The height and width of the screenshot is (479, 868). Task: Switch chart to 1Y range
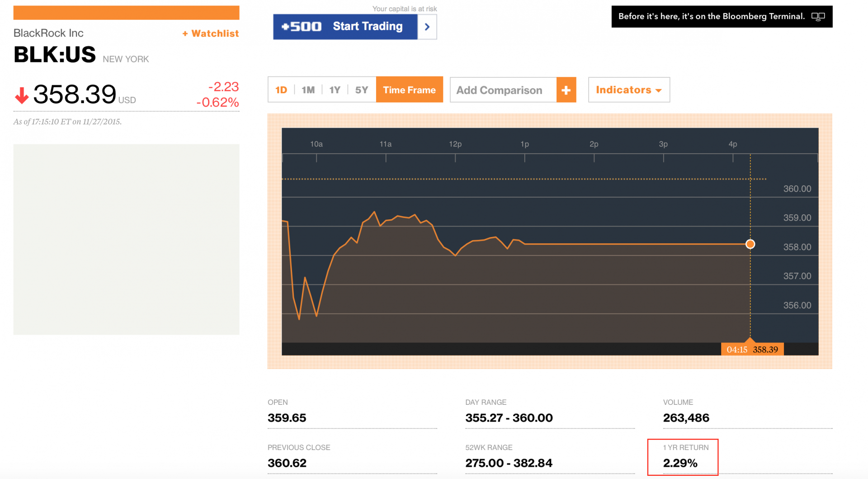coord(335,90)
